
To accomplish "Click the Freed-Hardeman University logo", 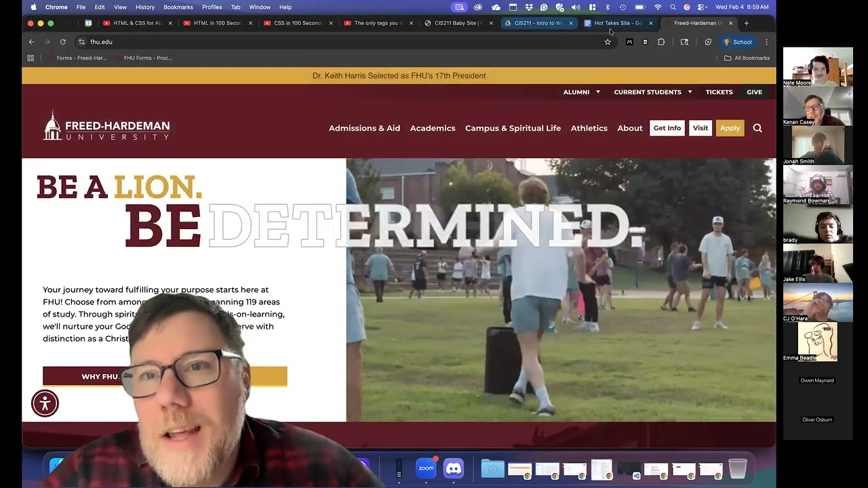I will click(106, 126).
